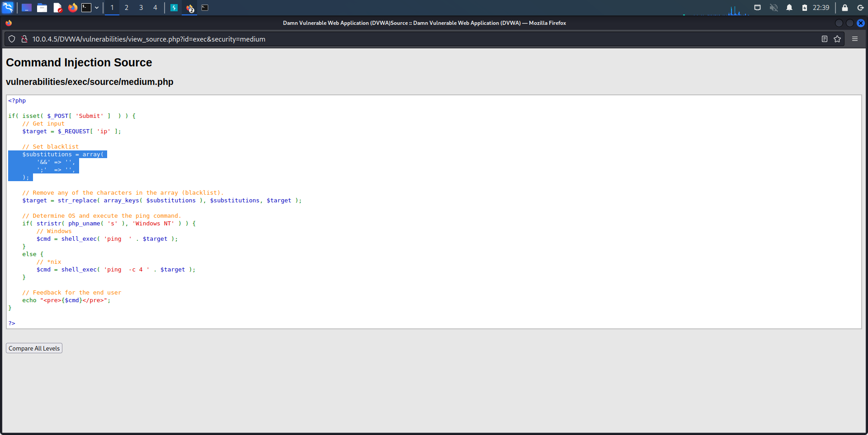Toggle Reader View in the address bar
This screenshot has height=435, width=868.
tap(824, 39)
